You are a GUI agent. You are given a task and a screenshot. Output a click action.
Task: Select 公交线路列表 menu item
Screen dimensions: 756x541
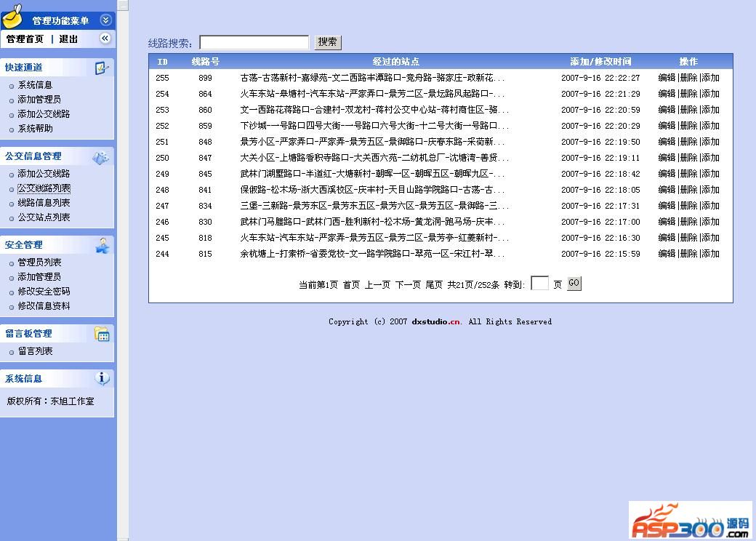(x=44, y=188)
